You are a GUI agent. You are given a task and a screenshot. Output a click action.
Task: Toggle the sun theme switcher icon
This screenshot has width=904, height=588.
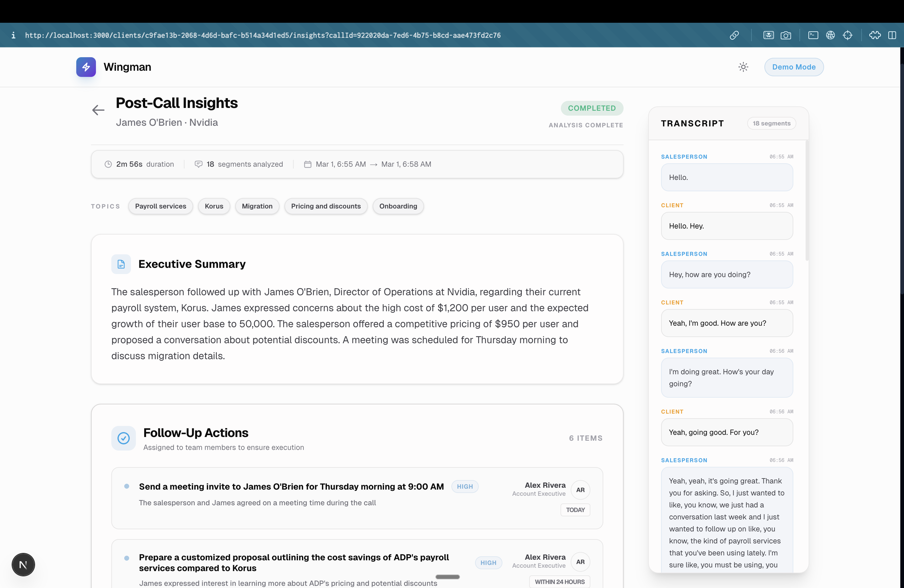pyautogui.click(x=743, y=67)
